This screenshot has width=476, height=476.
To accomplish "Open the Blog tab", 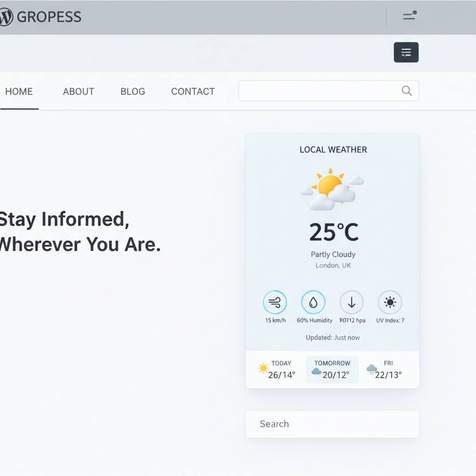I will [x=132, y=91].
